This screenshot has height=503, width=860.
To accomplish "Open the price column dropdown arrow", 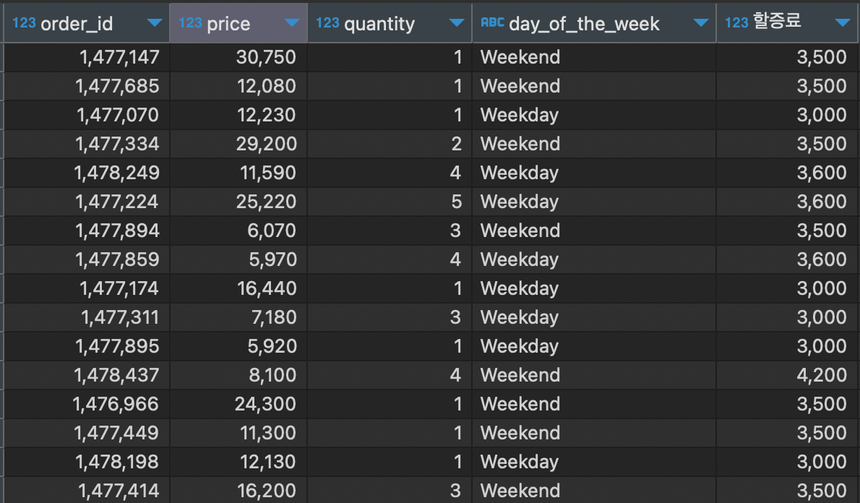I will pos(292,23).
